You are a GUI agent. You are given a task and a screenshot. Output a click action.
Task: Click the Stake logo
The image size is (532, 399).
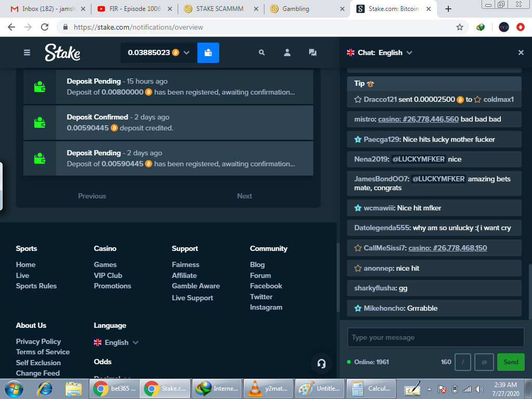point(63,52)
